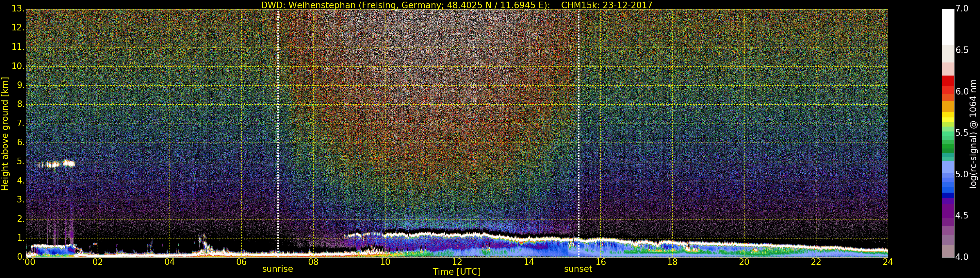
Task: Click the time axis tick '02'
Action: tap(98, 262)
